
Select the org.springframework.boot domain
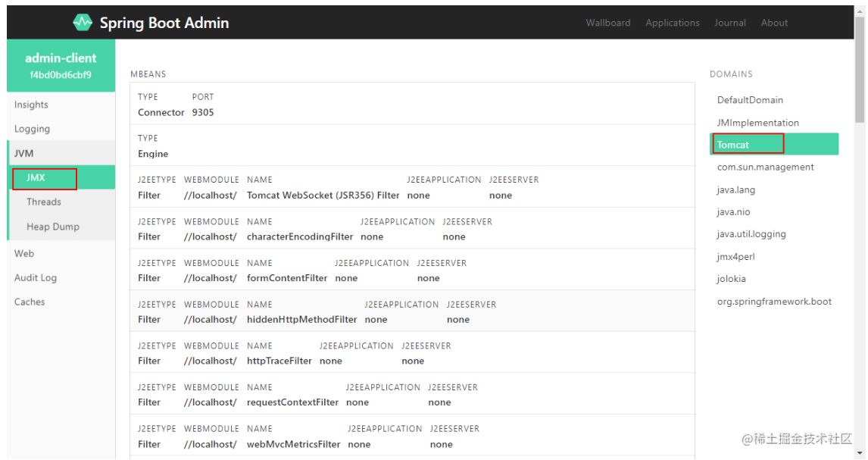(774, 302)
